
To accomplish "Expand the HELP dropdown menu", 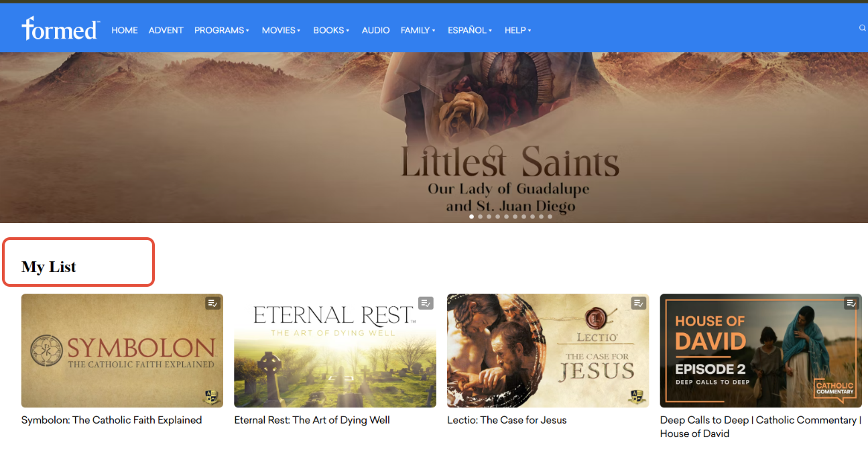I will coord(517,30).
